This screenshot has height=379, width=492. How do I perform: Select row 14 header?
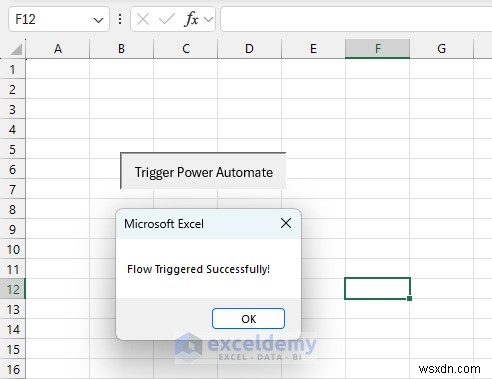[13, 329]
